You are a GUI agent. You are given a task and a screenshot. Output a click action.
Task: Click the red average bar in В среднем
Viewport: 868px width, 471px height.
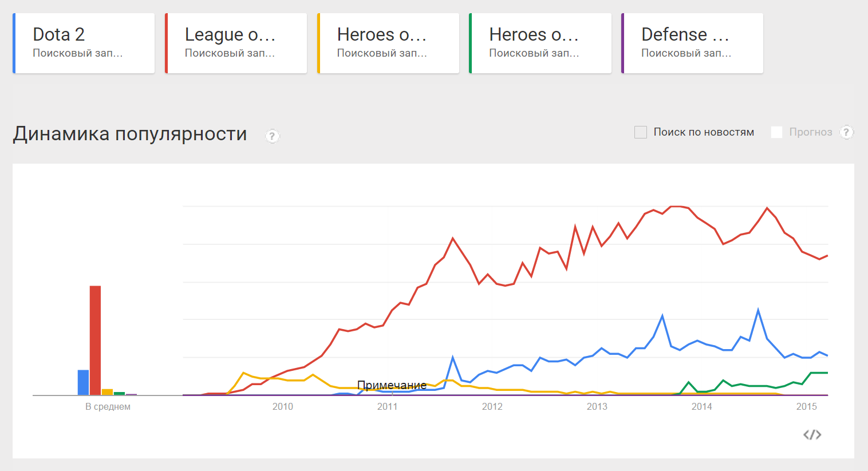(95, 341)
